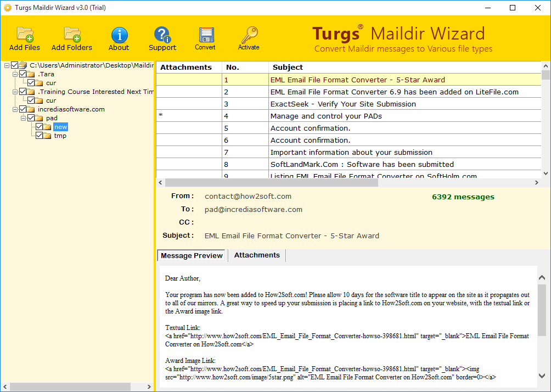Click recipient pad@incrediasoftware.com
The width and height of the screenshot is (551, 392).
(x=254, y=210)
